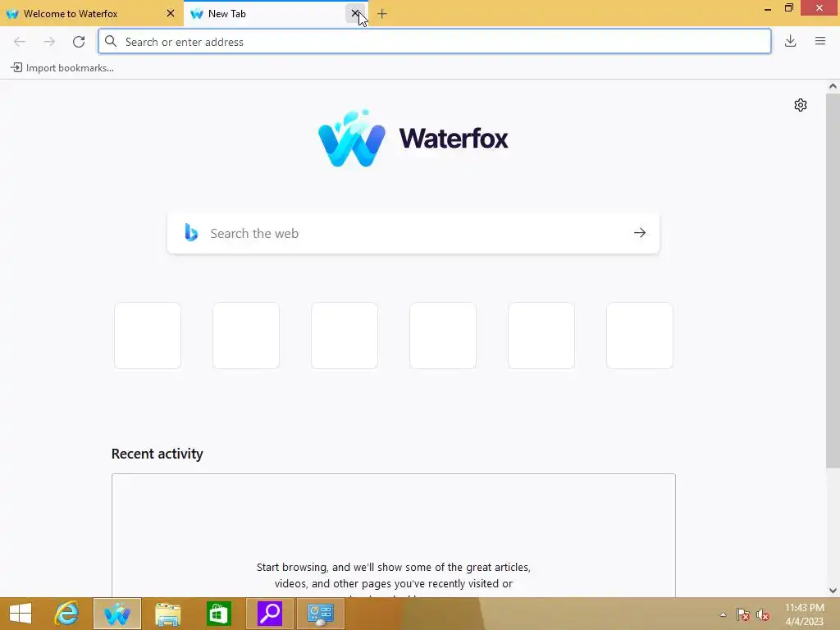Go back one page
The width and height of the screenshot is (840, 630).
tap(20, 42)
